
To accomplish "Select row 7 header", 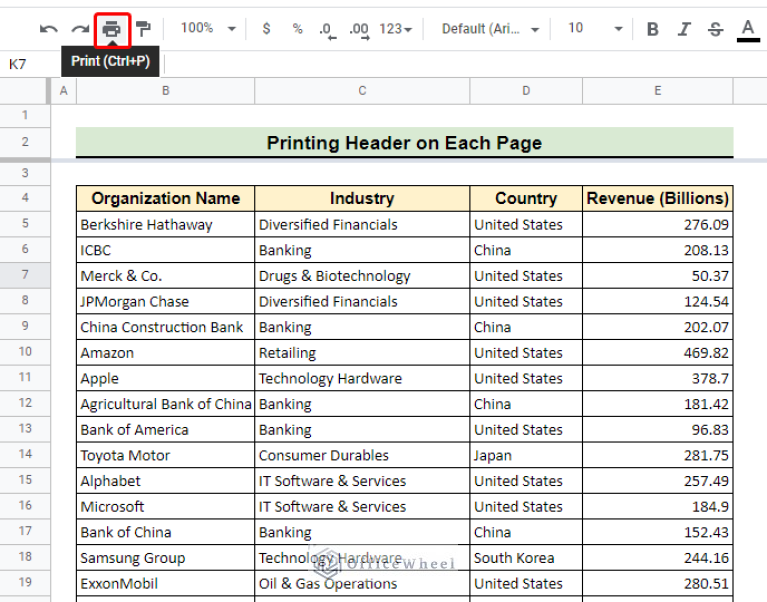I will tap(25, 275).
